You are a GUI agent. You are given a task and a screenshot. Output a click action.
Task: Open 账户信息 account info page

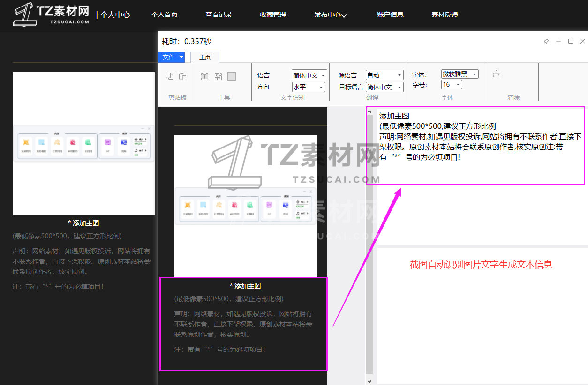click(390, 15)
